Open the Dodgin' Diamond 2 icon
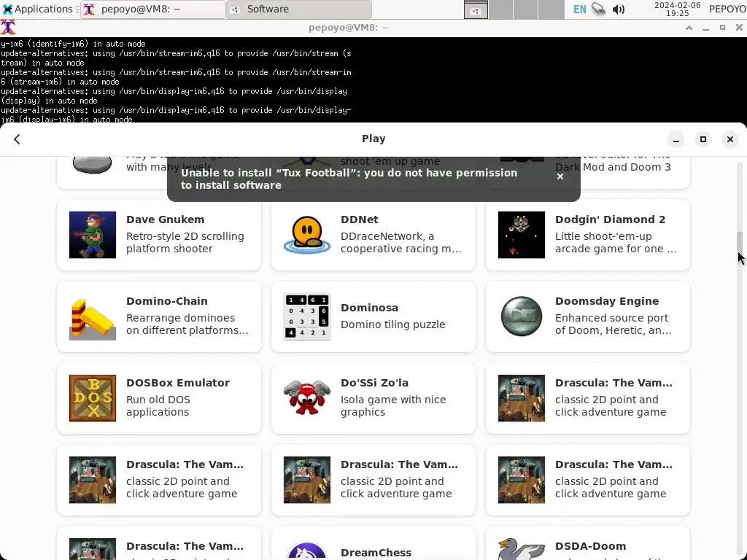Viewport: 747px width, 560px height. 521,235
